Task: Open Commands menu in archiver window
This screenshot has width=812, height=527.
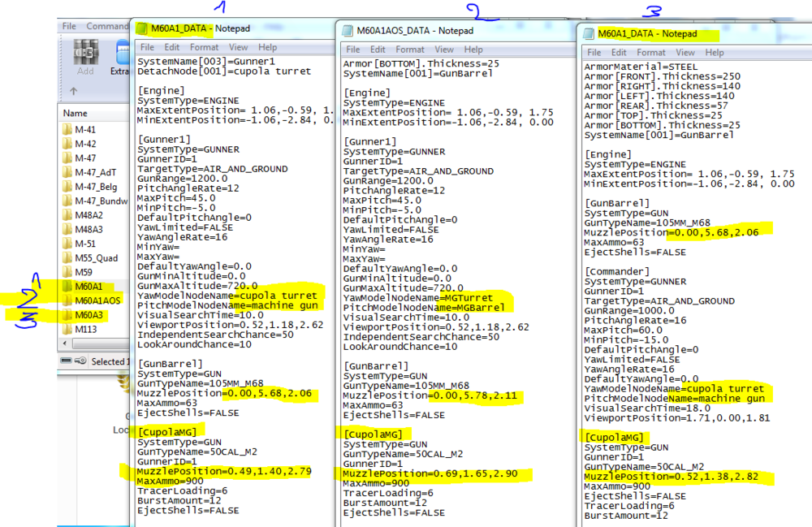Action: pyautogui.click(x=107, y=26)
